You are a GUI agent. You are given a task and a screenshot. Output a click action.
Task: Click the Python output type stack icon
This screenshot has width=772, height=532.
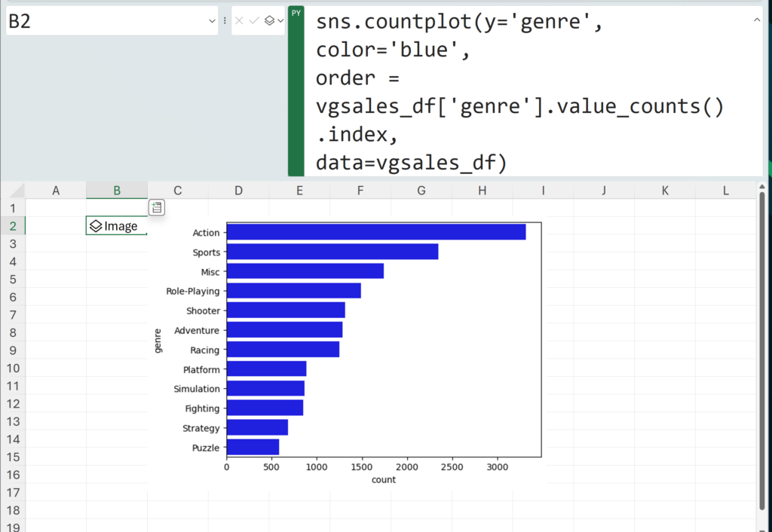pos(269,21)
